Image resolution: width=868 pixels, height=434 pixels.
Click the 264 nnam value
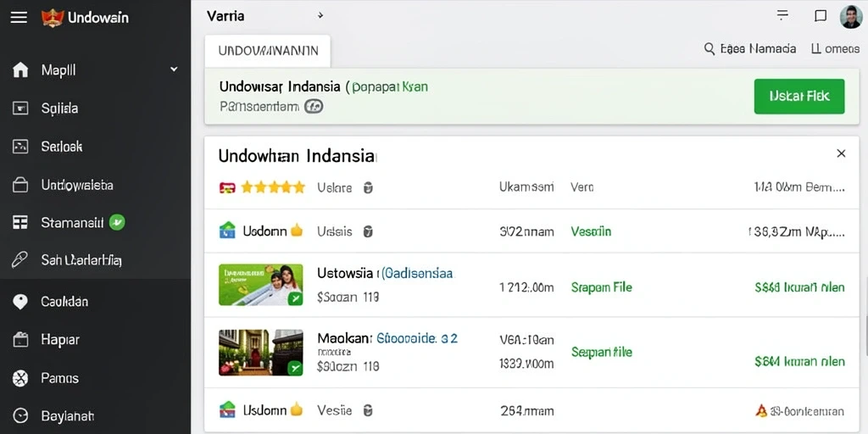click(526, 411)
